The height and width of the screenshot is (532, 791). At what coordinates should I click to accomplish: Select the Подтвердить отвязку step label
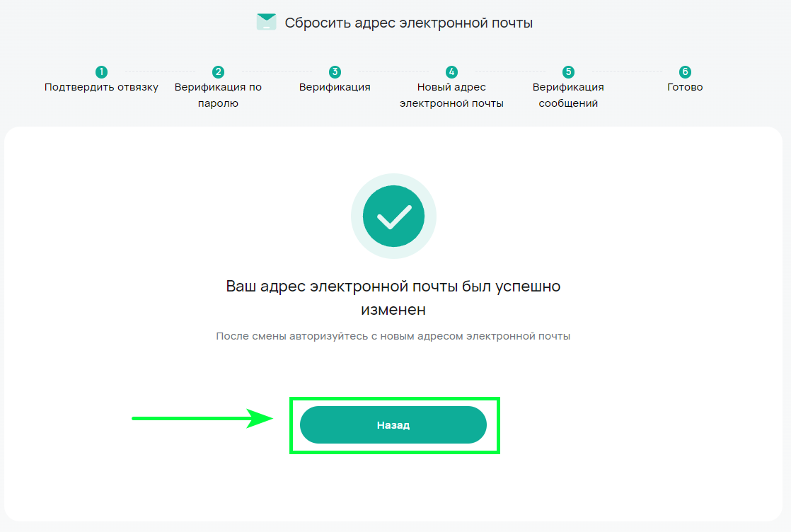pos(101,87)
